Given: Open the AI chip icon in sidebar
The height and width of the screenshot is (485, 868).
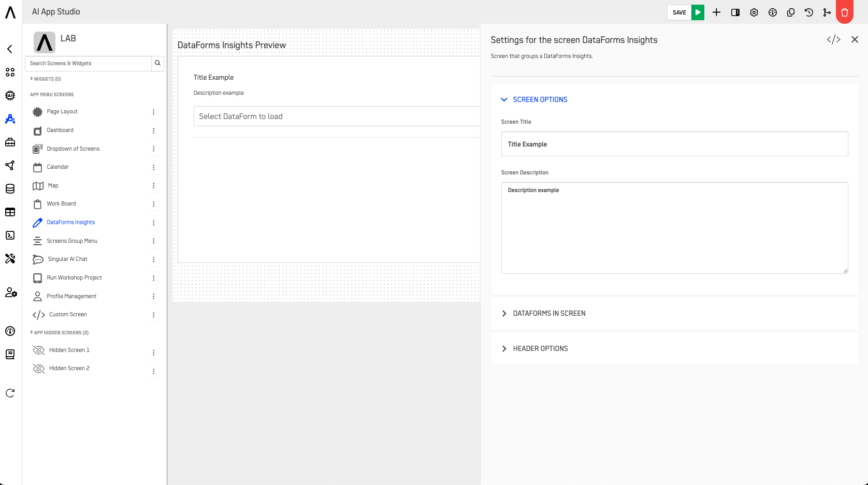Looking at the screenshot, I should pyautogui.click(x=10, y=96).
